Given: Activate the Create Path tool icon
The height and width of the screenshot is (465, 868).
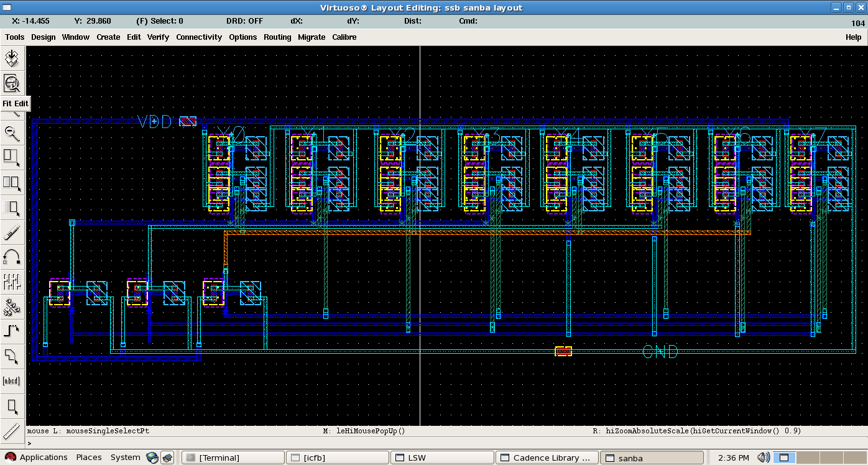Looking at the screenshot, I should [12, 331].
